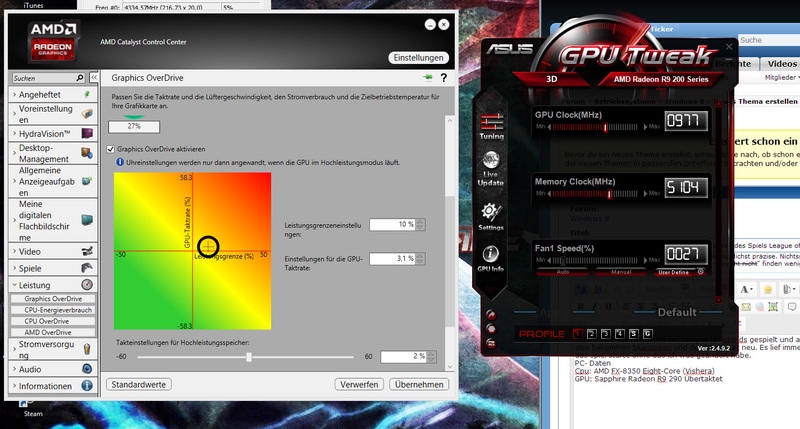The width and height of the screenshot is (800, 429).
Task: Set fan mode to Auto
Action: point(563,272)
